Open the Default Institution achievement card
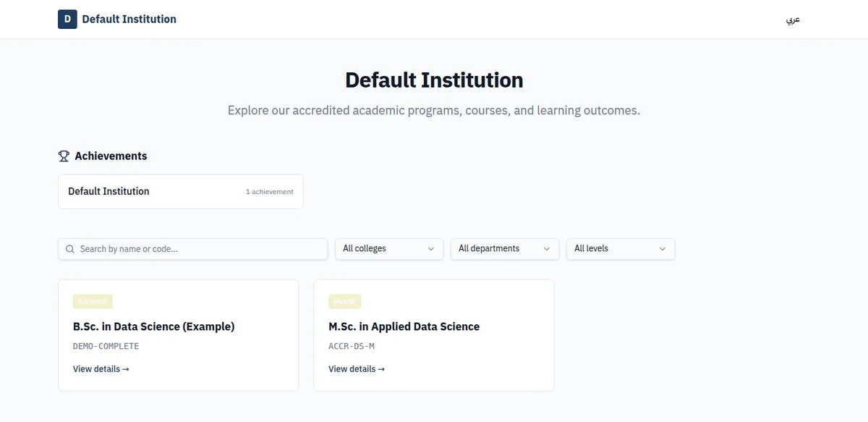Image resolution: width=868 pixels, height=422 pixels. 181,192
